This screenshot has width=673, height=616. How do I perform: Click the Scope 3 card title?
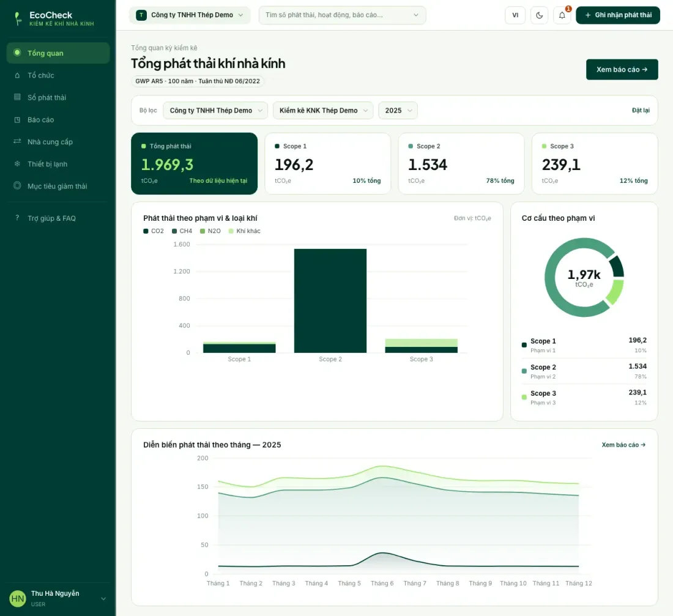562,146
